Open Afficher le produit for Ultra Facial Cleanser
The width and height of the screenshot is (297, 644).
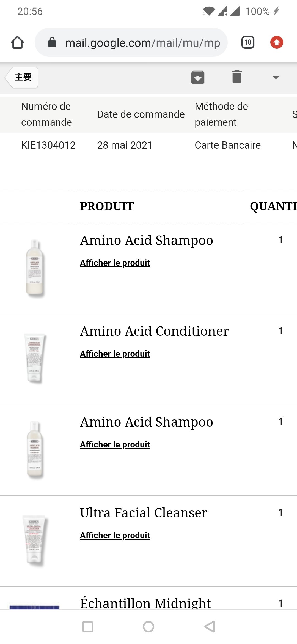click(115, 535)
